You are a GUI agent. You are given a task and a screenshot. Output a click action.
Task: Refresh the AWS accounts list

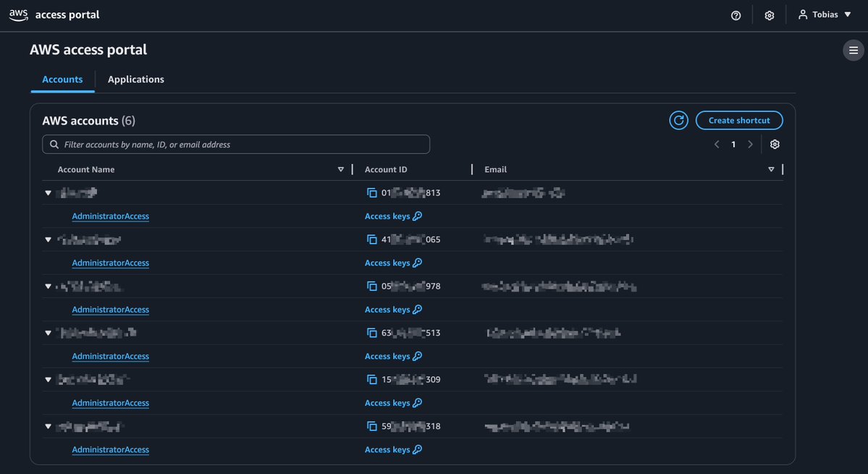click(x=678, y=121)
